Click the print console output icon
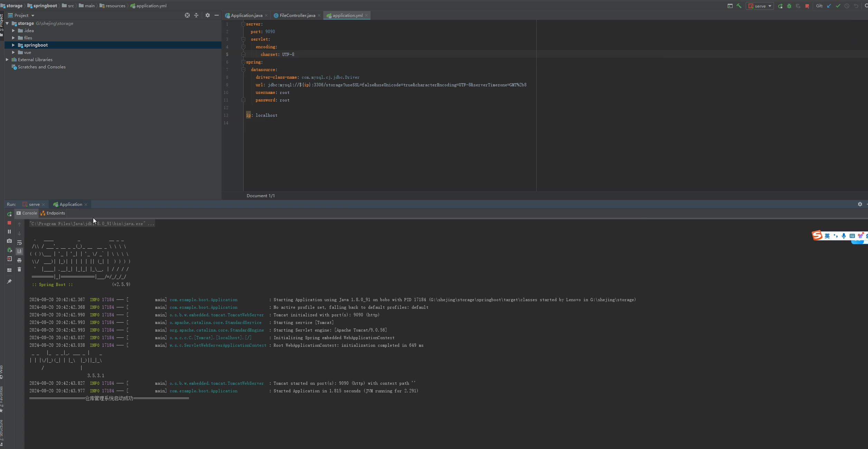 pos(19,260)
